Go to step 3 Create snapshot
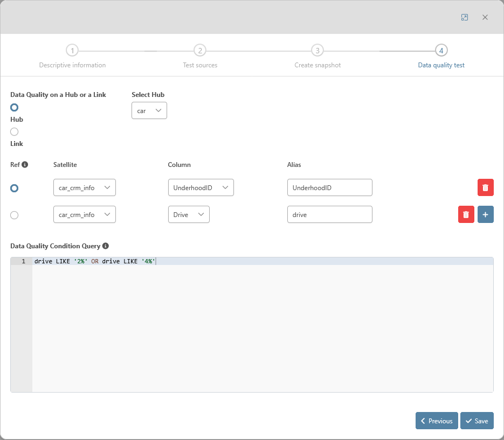Screen dimensions: 504x440 pyautogui.click(x=317, y=51)
